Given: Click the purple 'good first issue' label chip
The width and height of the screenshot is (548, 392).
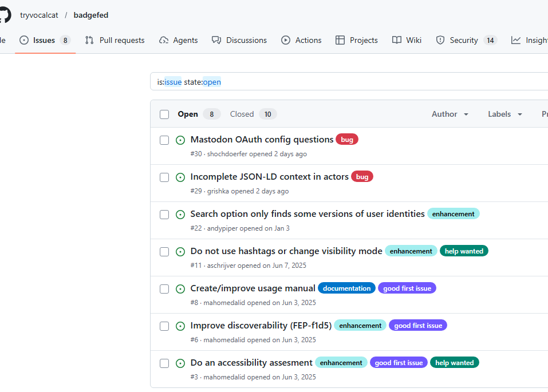Looking at the screenshot, I should [x=407, y=288].
